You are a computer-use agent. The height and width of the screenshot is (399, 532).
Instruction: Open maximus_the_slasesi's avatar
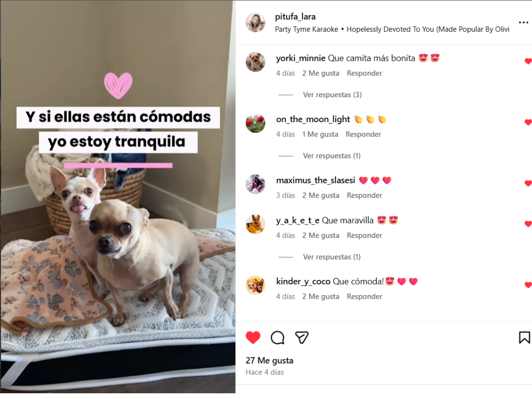(256, 184)
